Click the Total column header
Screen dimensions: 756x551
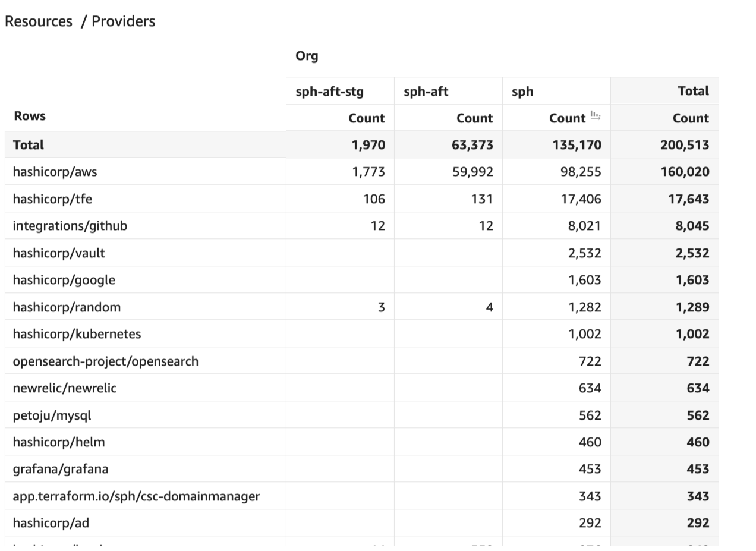coord(693,91)
